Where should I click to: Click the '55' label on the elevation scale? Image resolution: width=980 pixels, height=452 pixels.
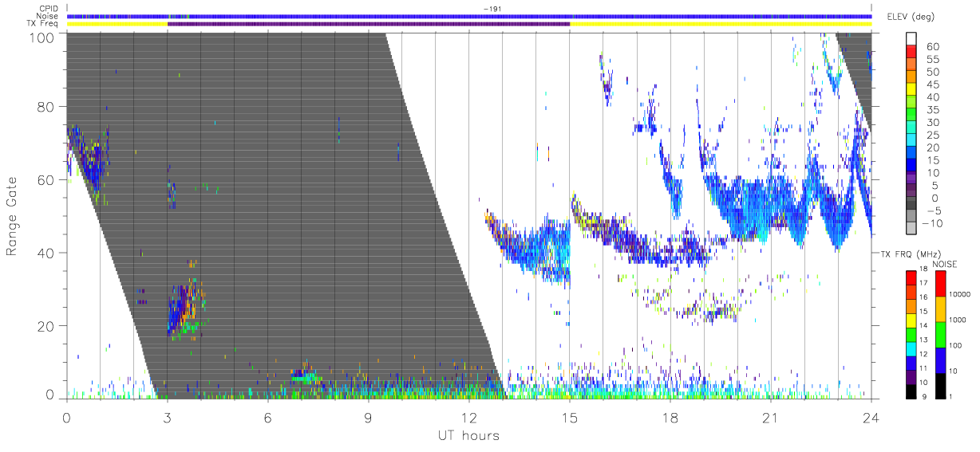click(x=932, y=60)
